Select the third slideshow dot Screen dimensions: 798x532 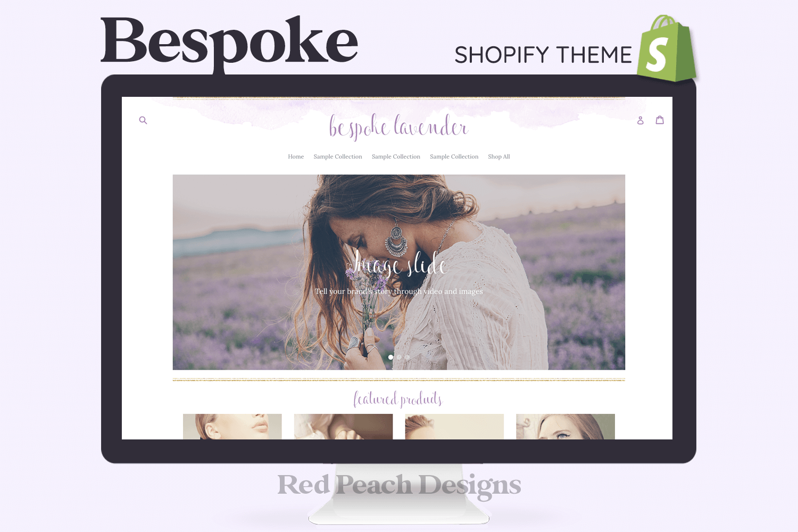(x=407, y=357)
